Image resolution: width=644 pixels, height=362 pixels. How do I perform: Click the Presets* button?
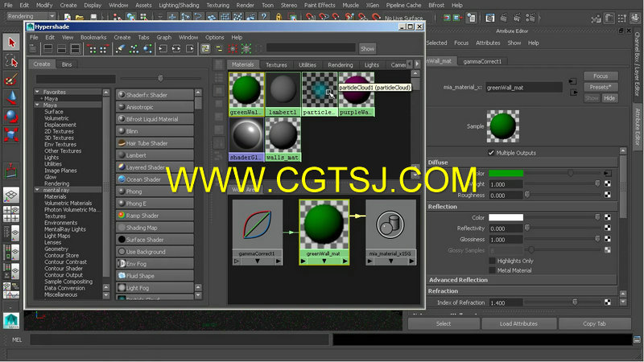click(x=601, y=87)
